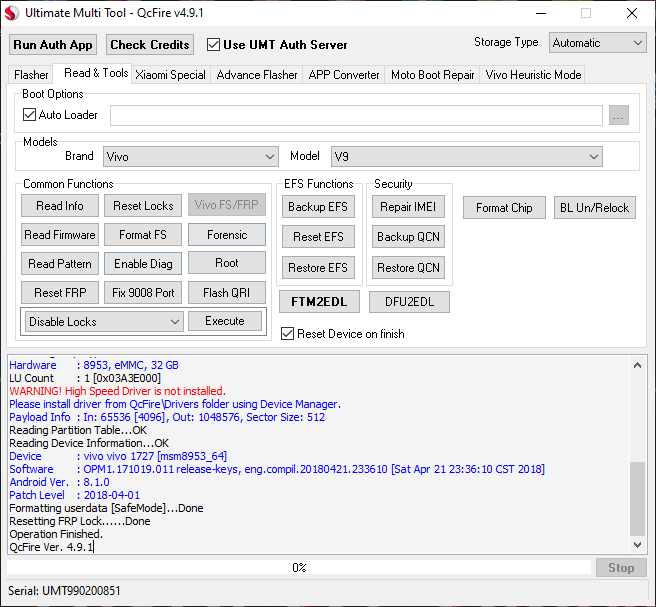Image resolution: width=656 pixels, height=607 pixels.
Task: Click the Android Ver. 8.1.0 log line
Action: click(59, 482)
